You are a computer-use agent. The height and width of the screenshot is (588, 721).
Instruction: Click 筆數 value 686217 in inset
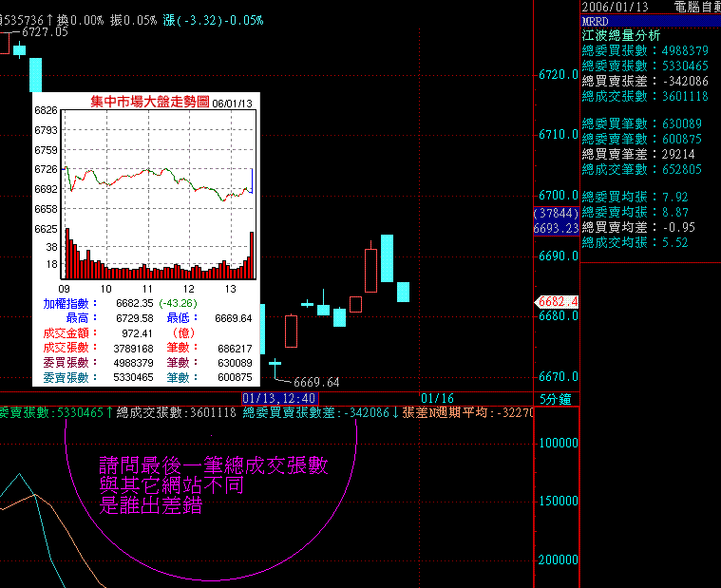pyautogui.click(x=235, y=349)
